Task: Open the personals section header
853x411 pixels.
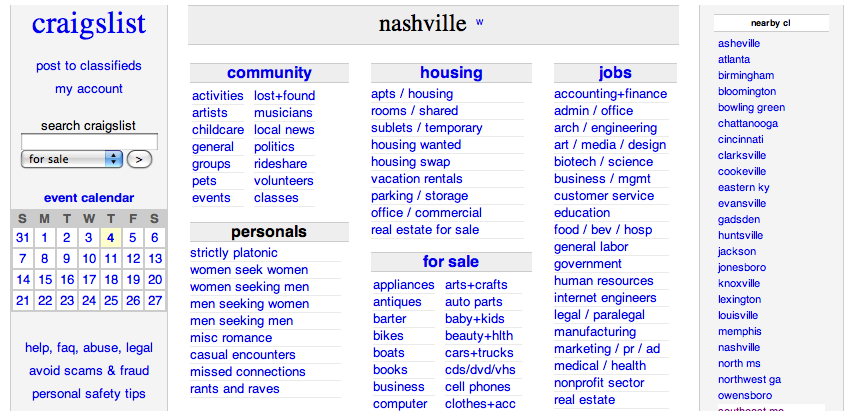Action: tap(269, 232)
